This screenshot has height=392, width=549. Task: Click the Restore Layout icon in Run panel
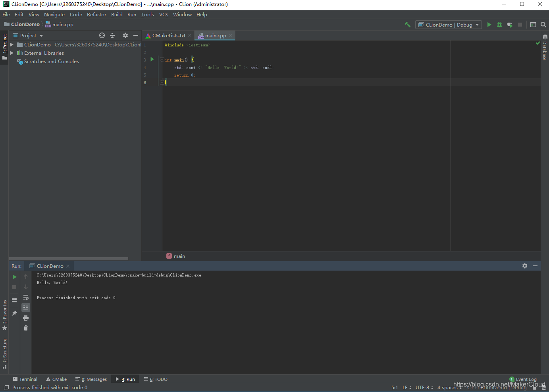point(14,300)
